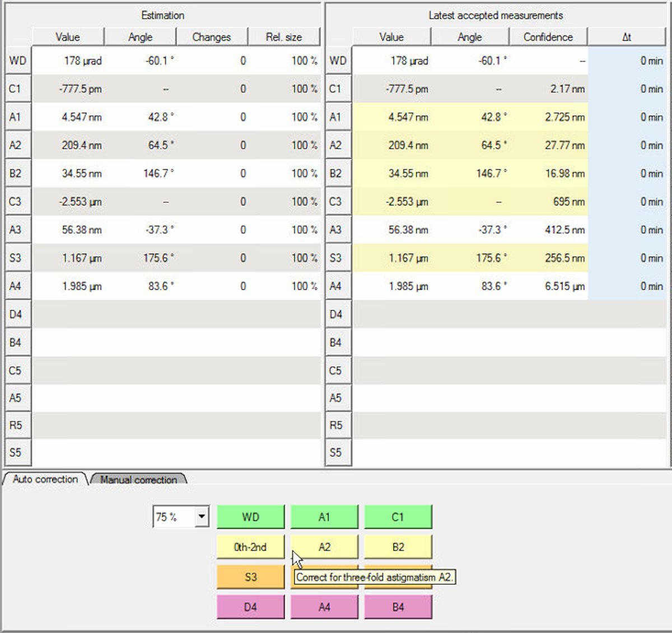Viewport: 672px width, 633px height.
Task: Click the A1 correction button
Action: click(x=324, y=516)
